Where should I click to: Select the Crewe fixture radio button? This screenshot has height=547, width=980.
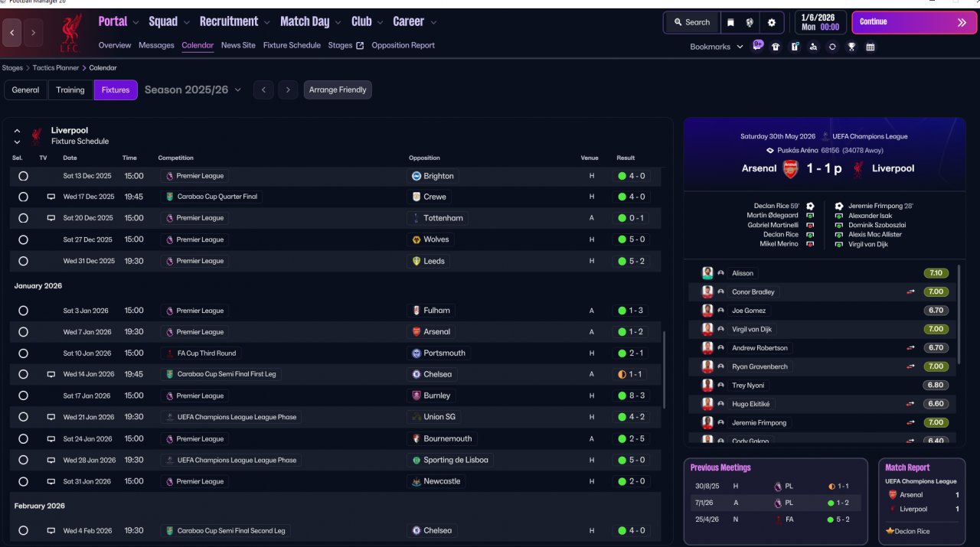pos(23,197)
